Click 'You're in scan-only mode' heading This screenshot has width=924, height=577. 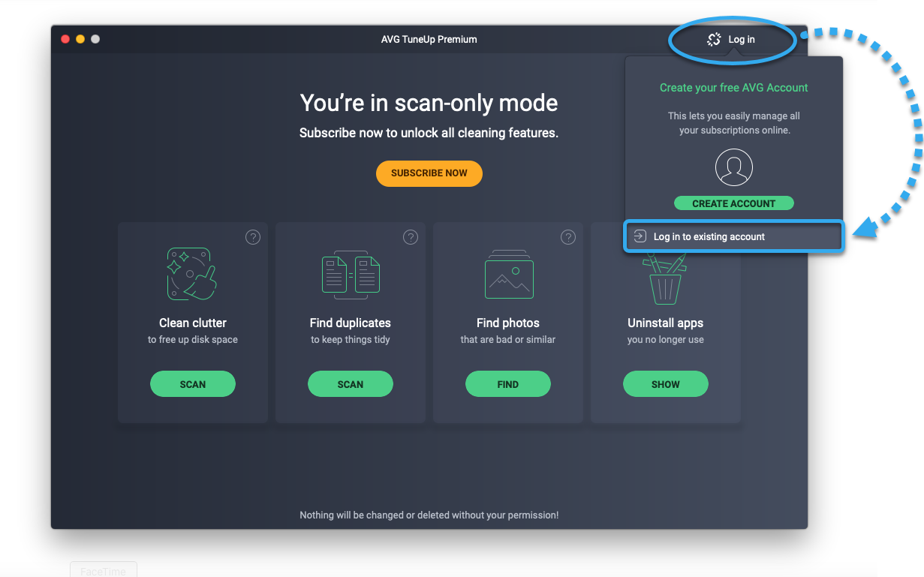[429, 103]
